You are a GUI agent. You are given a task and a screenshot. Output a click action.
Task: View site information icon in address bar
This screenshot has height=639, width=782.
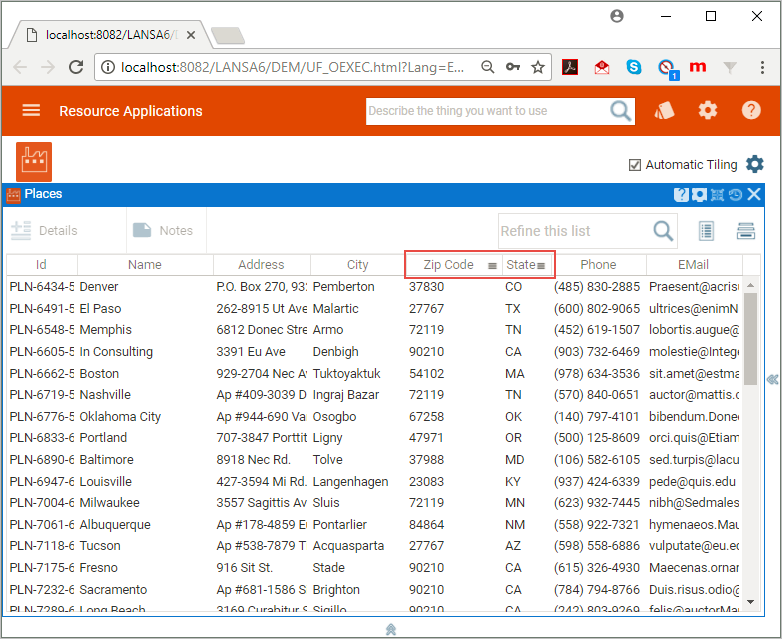coord(108,67)
